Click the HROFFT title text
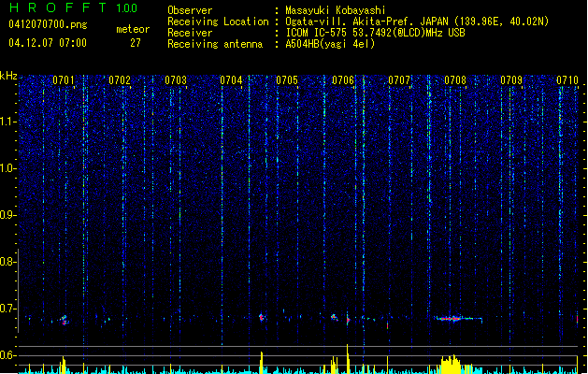588x374 pixels. [58, 7]
